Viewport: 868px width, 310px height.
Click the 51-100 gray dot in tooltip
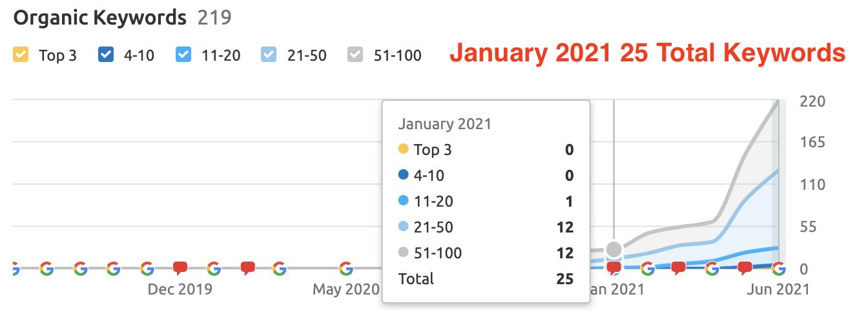(404, 253)
